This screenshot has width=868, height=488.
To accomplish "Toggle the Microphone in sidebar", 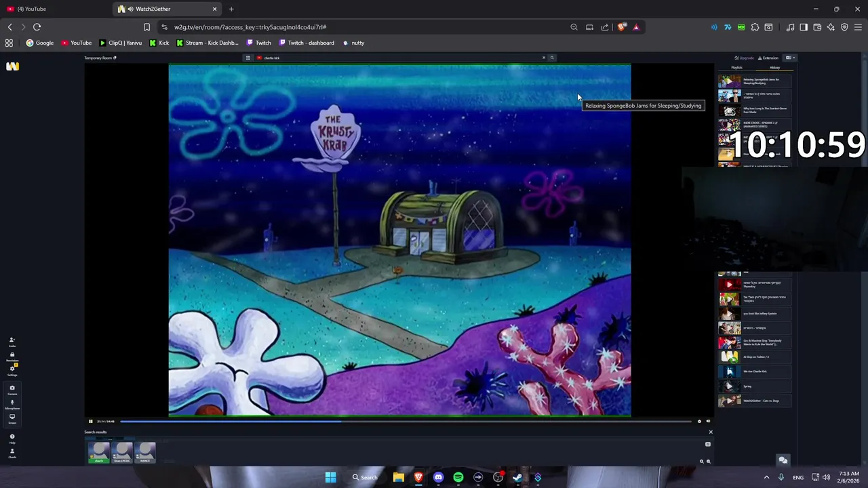I will [12, 404].
